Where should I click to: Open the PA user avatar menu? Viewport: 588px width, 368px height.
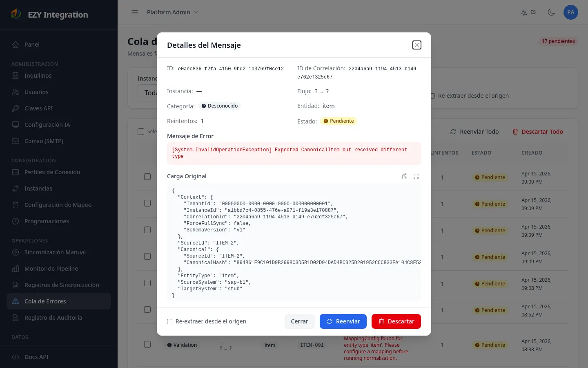click(x=571, y=12)
